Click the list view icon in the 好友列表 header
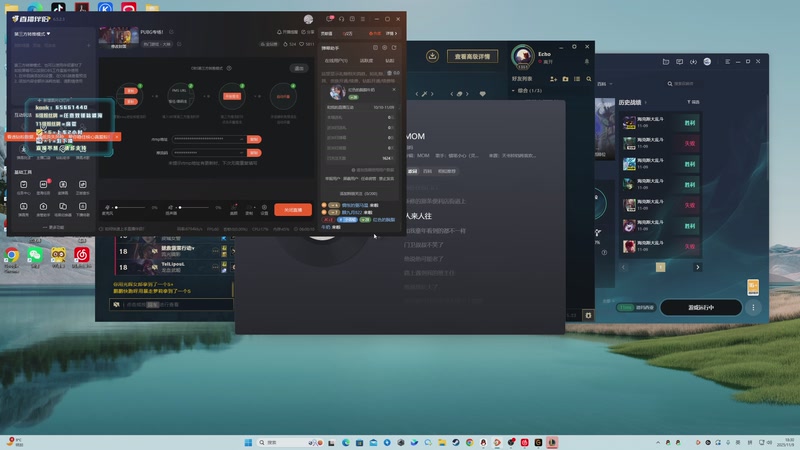The height and width of the screenshot is (450, 800). click(x=577, y=79)
